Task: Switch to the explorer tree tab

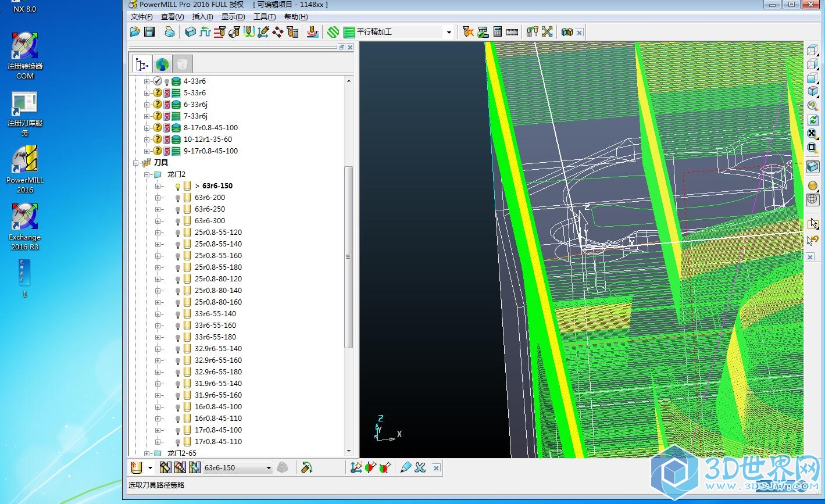Action: coord(142,64)
